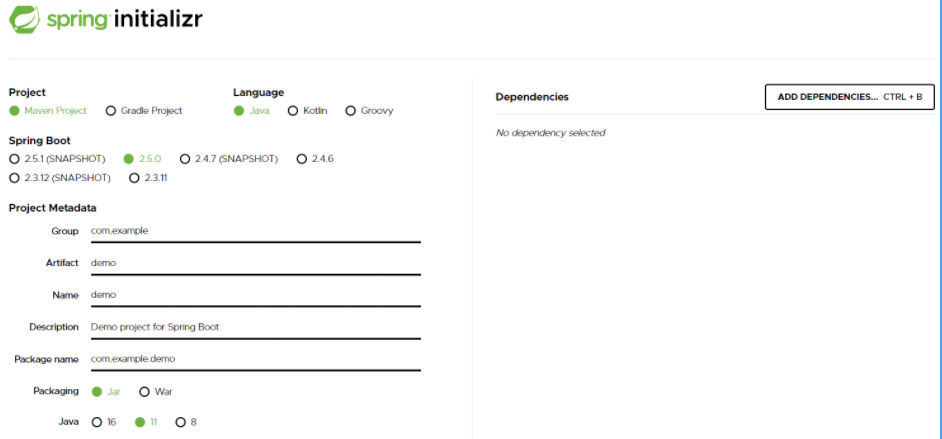Focus the Name input field
The image size is (942, 439).
(255, 295)
